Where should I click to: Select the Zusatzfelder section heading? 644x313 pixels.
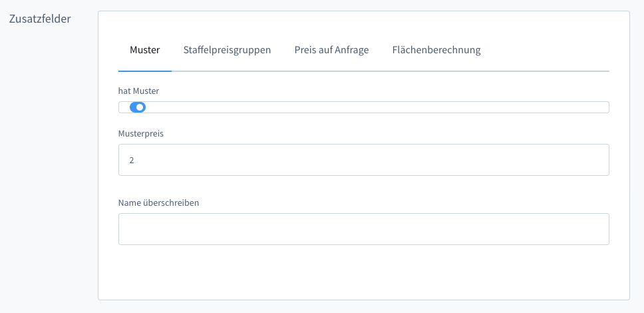(40, 18)
